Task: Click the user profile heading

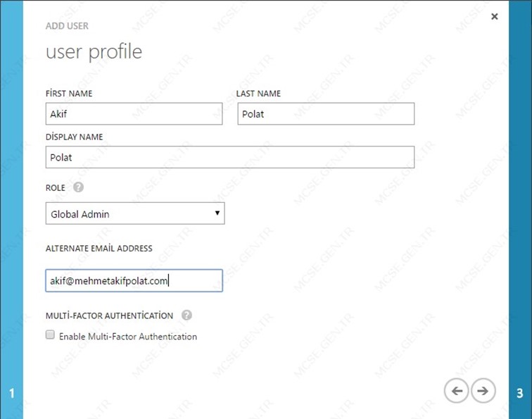Action: point(94,52)
